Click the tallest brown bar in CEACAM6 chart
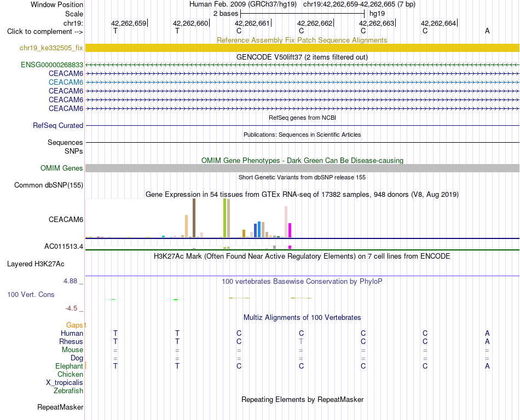 pos(194,218)
